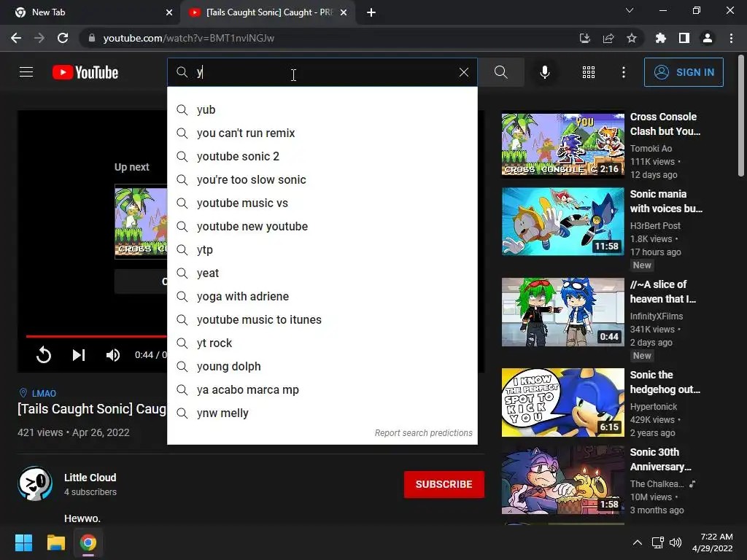Open the Chrome profile icon

(x=708, y=38)
